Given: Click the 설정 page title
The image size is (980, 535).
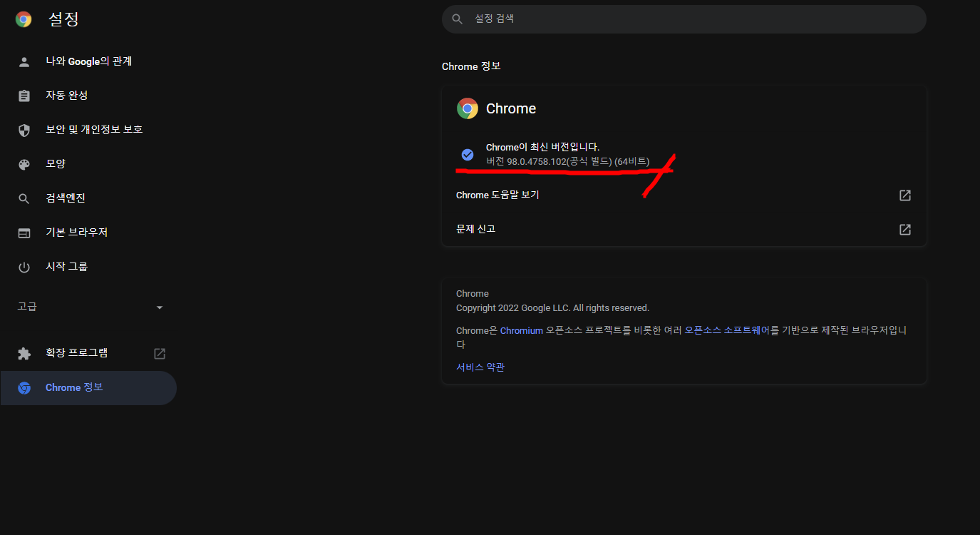Looking at the screenshot, I should pos(63,19).
